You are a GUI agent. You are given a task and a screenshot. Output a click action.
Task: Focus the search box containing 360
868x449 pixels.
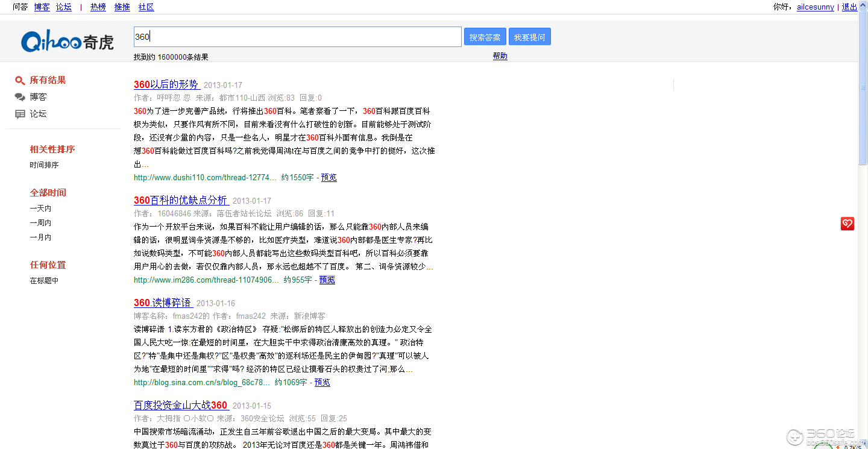click(298, 37)
